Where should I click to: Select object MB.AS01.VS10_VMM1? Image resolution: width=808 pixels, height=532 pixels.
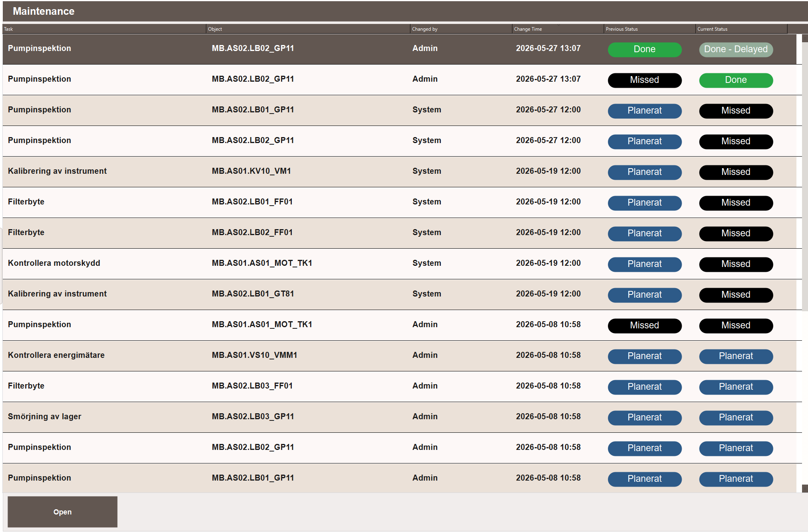(254, 355)
